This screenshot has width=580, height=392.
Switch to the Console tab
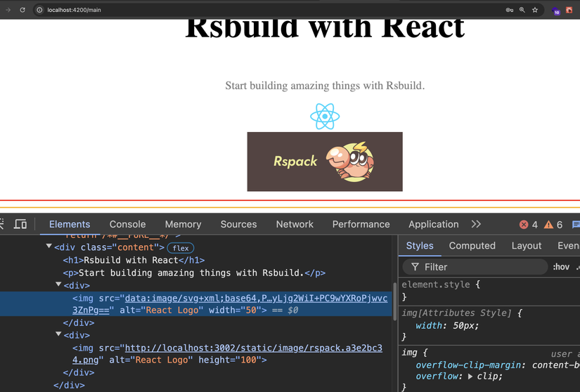point(128,224)
